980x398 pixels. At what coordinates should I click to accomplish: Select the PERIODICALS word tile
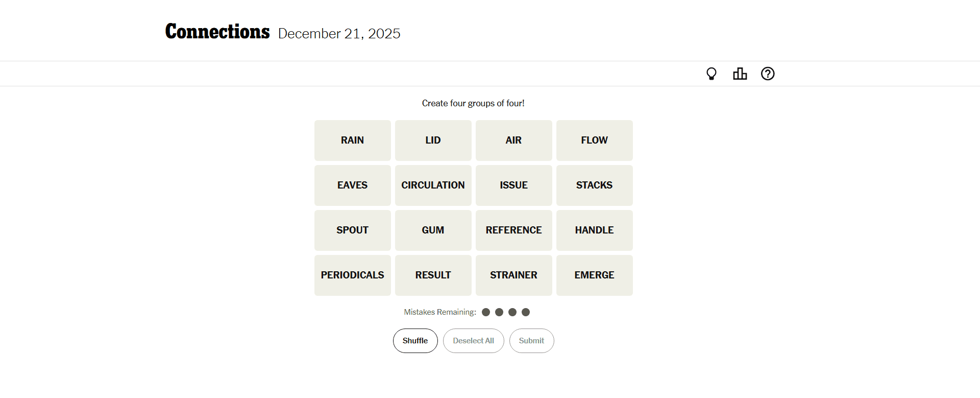[352, 275]
